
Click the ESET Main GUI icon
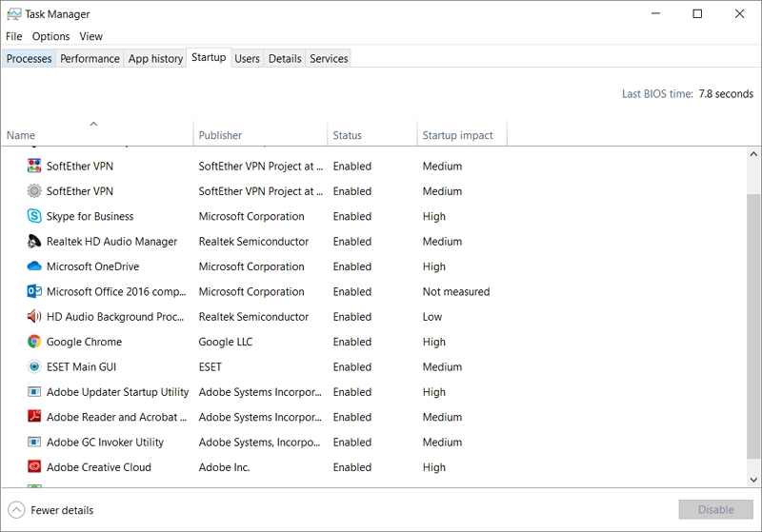click(x=34, y=367)
